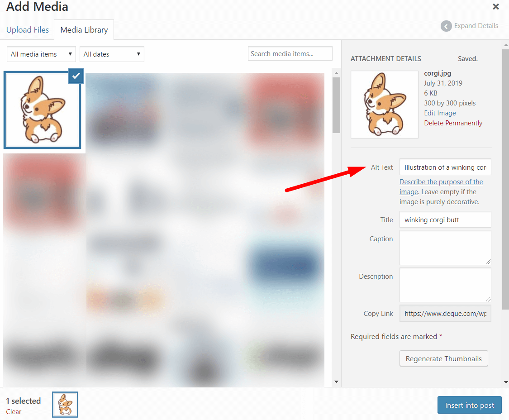Open the All media items dropdown

click(x=41, y=54)
